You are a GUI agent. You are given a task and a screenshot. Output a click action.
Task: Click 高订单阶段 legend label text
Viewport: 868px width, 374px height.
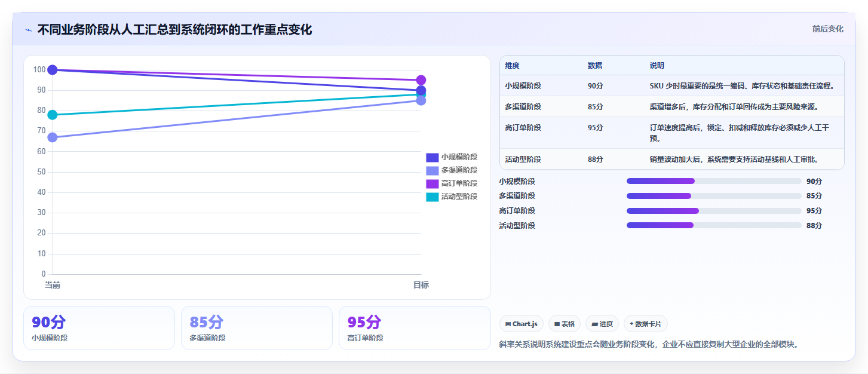point(459,183)
